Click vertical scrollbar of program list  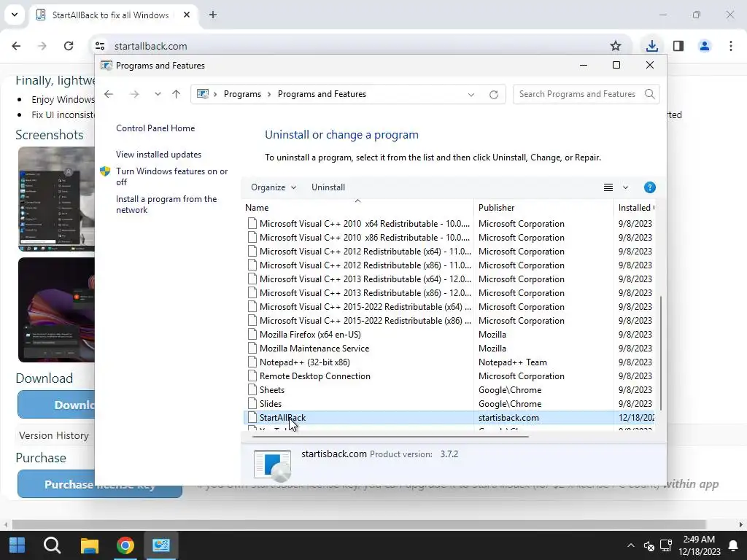click(x=660, y=353)
